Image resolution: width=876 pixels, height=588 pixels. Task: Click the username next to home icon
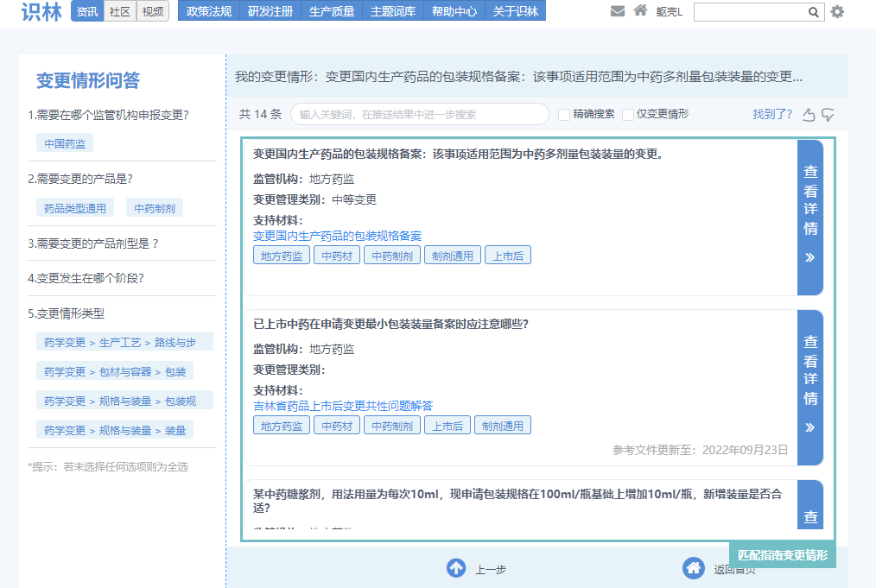[x=670, y=12]
